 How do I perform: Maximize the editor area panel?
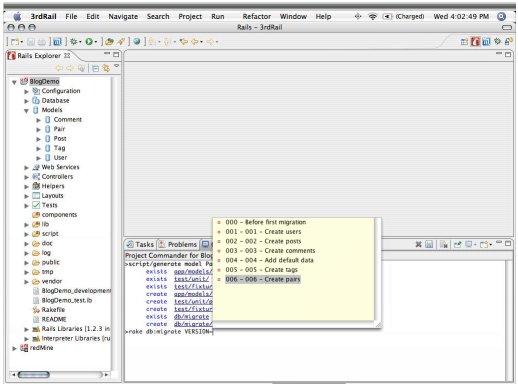(508, 54)
